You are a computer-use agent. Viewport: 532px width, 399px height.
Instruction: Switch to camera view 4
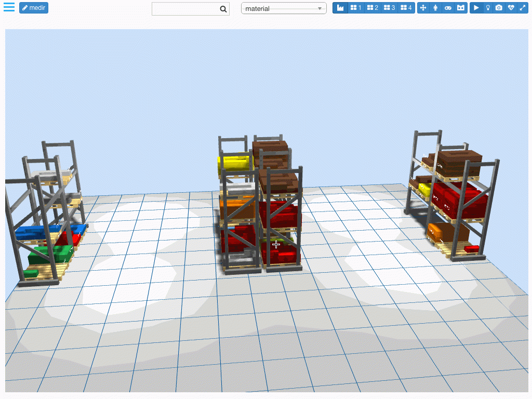point(406,7)
